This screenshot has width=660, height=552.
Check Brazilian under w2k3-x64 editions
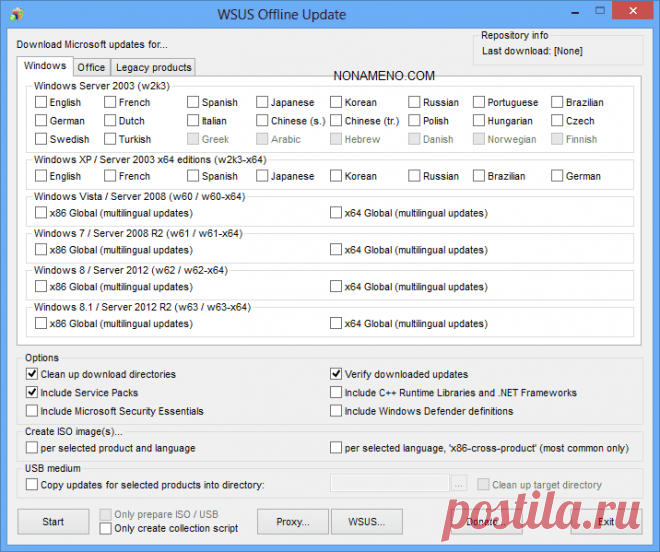coord(479,176)
